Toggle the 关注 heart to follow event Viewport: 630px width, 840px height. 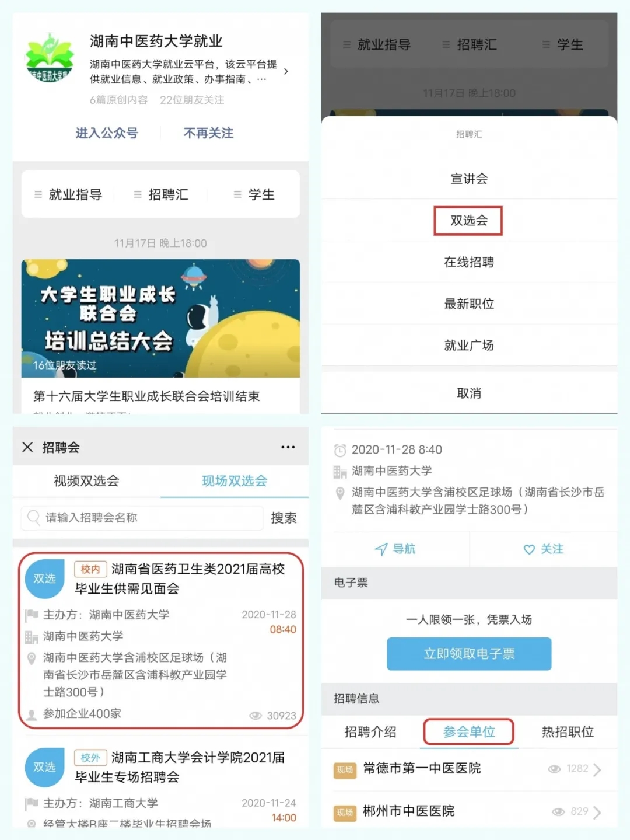tap(529, 549)
